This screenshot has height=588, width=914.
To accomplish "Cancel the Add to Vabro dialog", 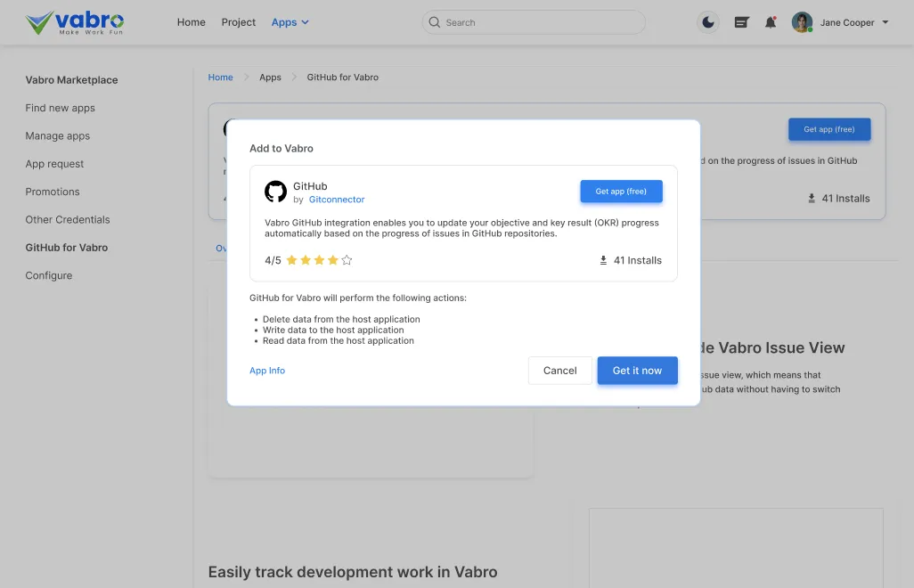I will 559,371.
